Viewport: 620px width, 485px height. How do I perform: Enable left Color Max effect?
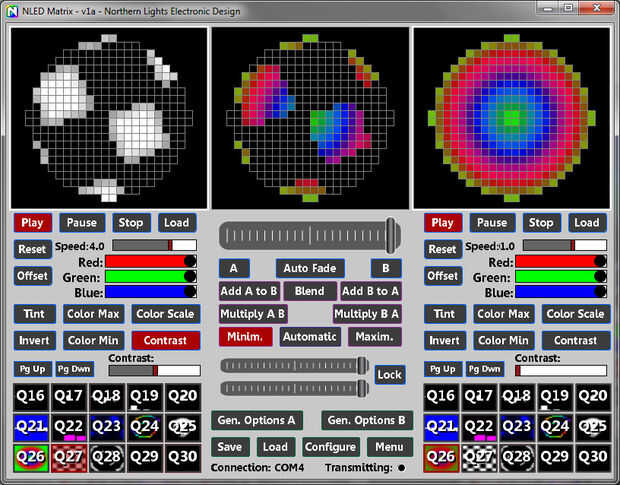coord(93,314)
